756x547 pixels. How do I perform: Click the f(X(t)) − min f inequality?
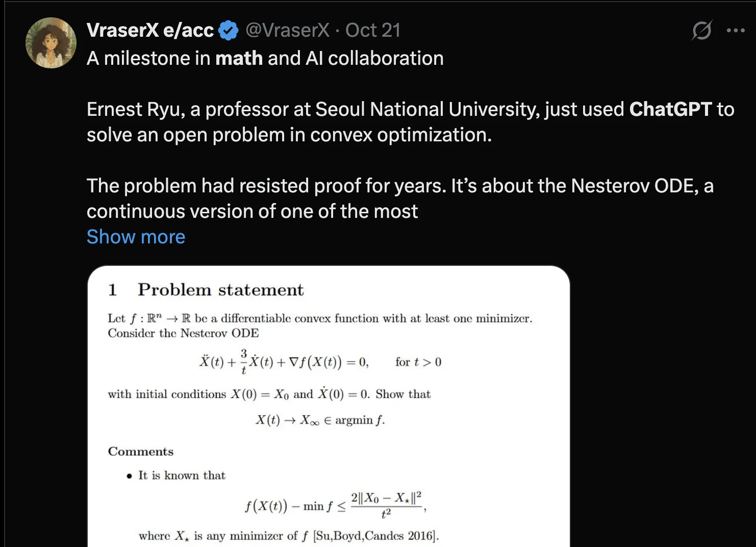point(335,505)
